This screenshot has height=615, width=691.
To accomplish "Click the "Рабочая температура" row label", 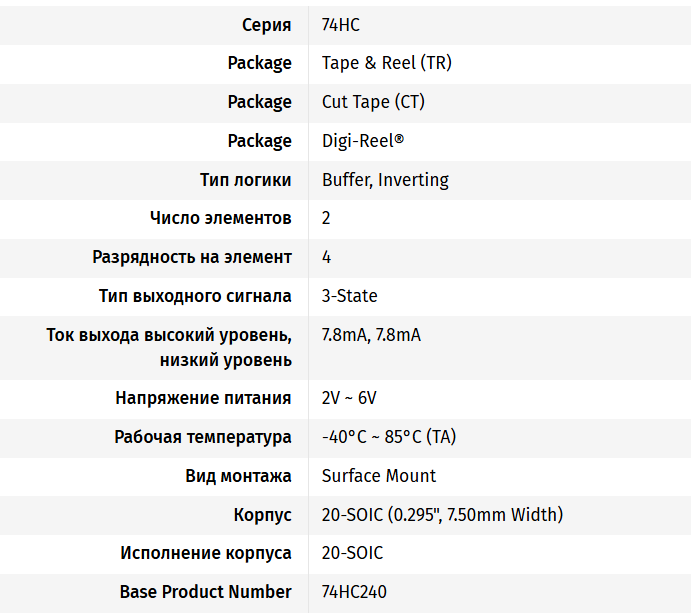I will pos(203,437).
